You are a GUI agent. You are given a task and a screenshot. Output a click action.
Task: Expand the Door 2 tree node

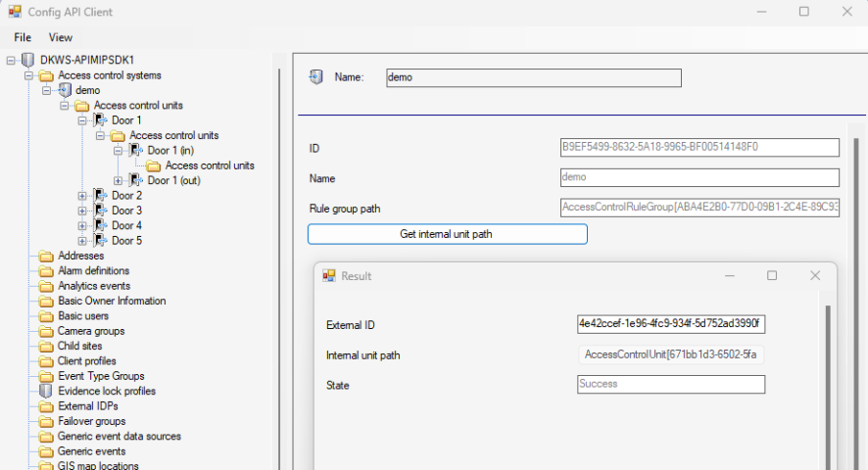(x=82, y=196)
